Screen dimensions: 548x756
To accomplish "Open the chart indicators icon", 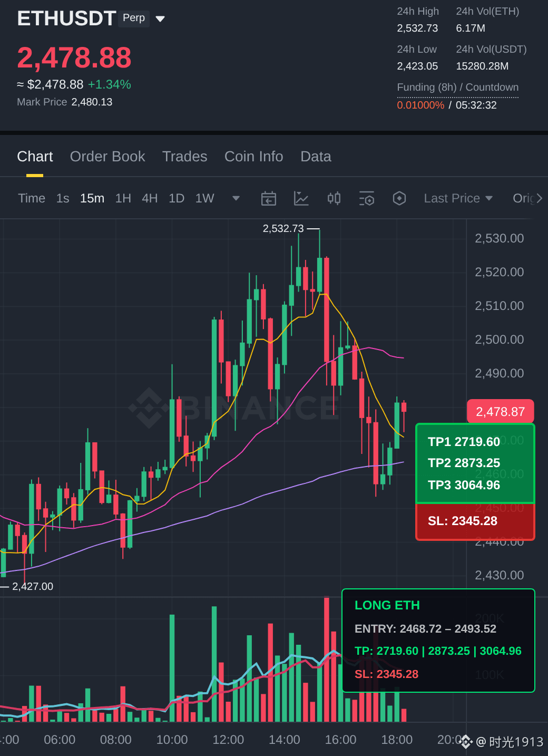I will click(x=301, y=198).
